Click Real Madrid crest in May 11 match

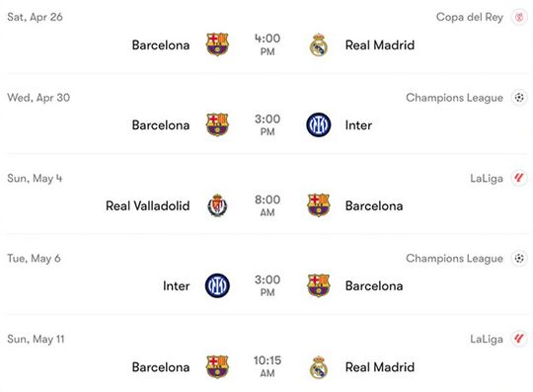(x=319, y=367)
